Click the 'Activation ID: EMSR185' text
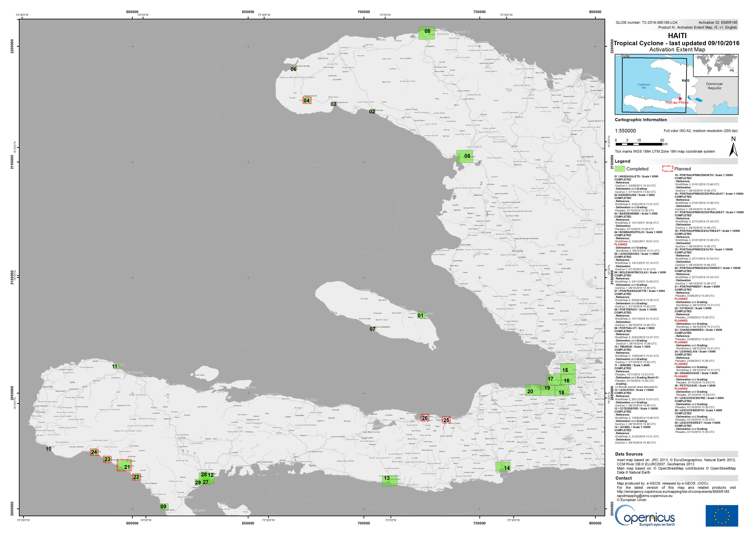The height and width of the screenshot is (534, 756). [718, 23]
